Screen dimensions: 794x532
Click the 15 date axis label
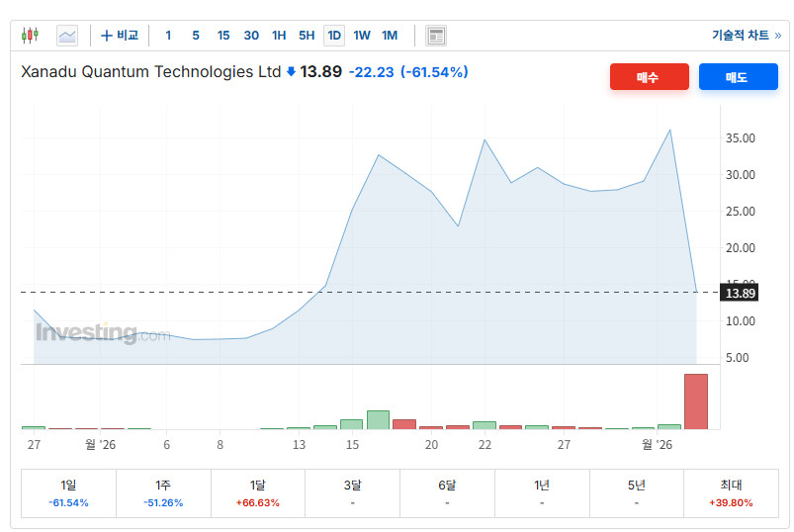tap(352, 444)
